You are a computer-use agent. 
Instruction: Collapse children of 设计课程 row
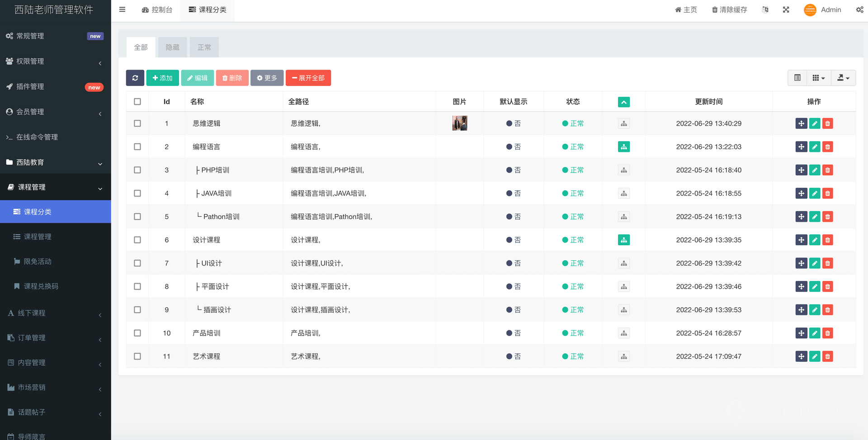tap(624, 240)
